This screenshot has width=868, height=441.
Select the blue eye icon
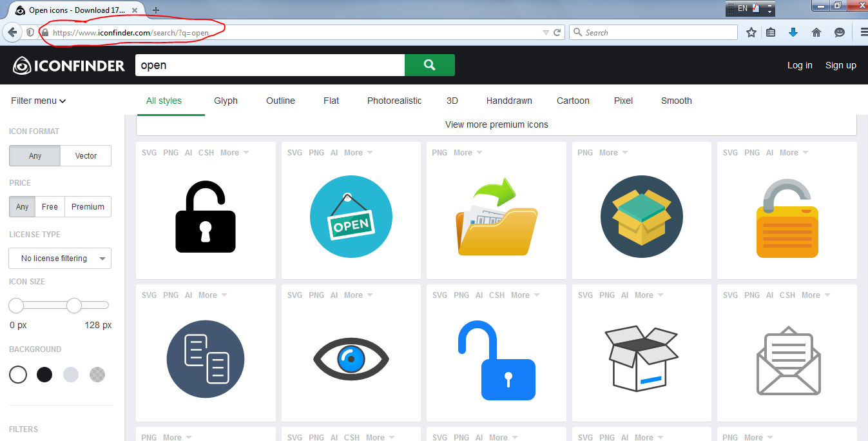click(351, 359)
